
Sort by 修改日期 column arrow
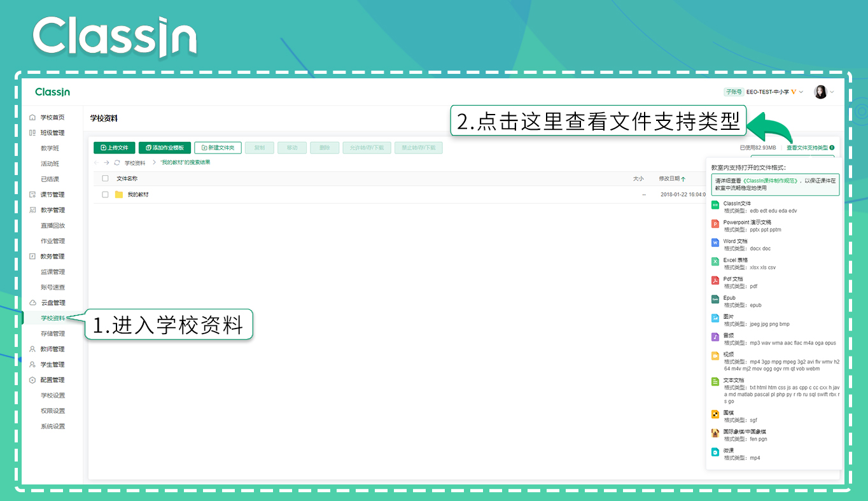click(683, 179)
